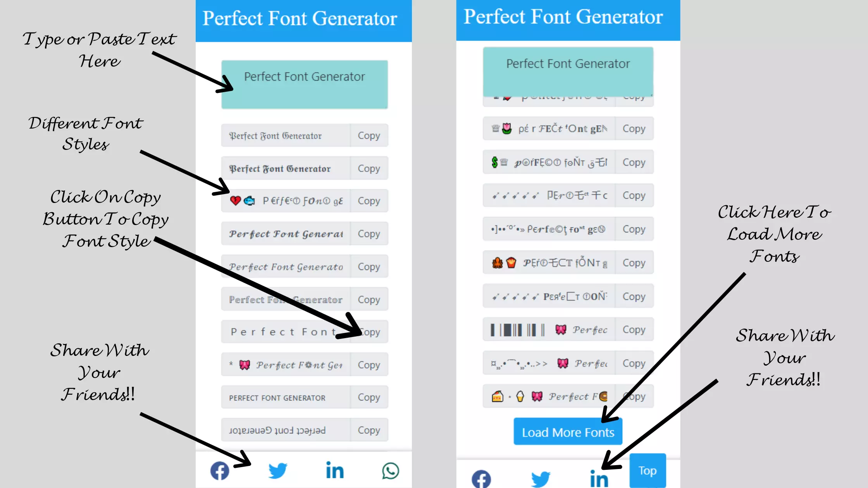Click Load More Fonts button
868x488 pixels.
568,432
